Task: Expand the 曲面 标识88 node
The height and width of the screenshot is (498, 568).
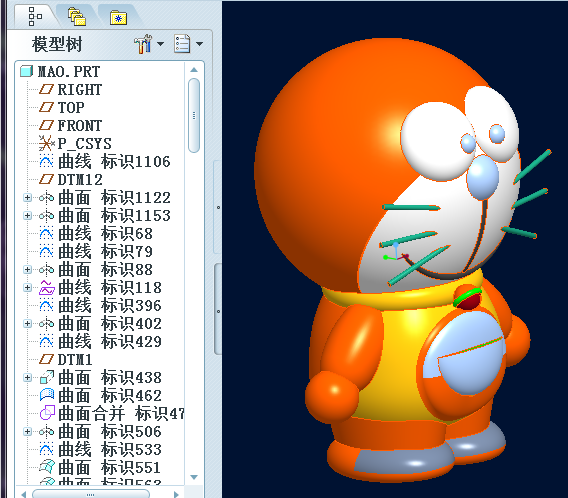Action: tap(28, 269)
